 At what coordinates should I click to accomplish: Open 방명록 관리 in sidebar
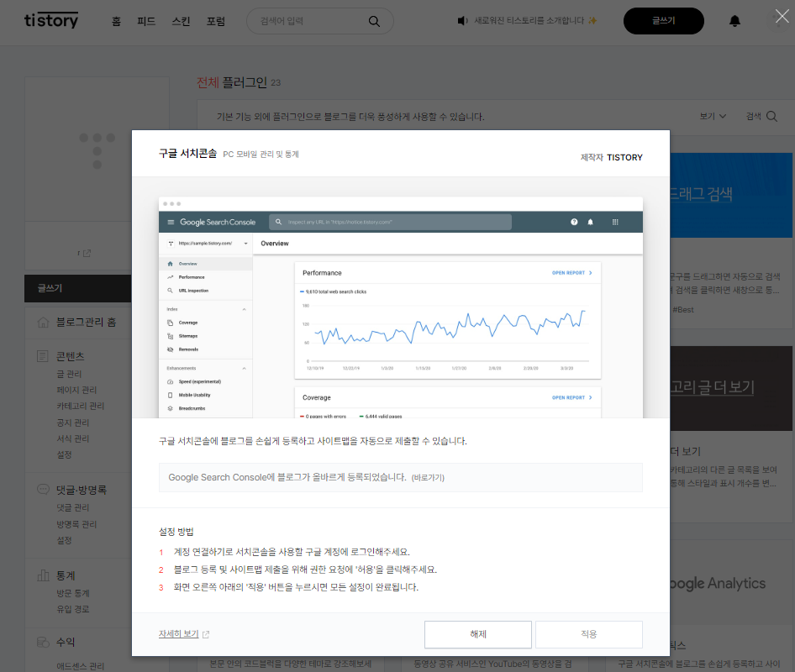tap(76, 524)
